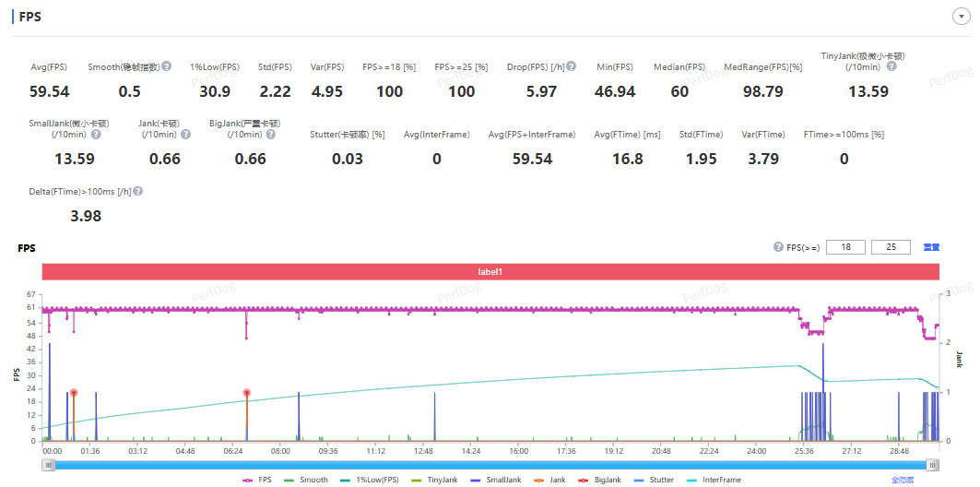Click the red Jank marker near 06:24

[x=247, y=393]
